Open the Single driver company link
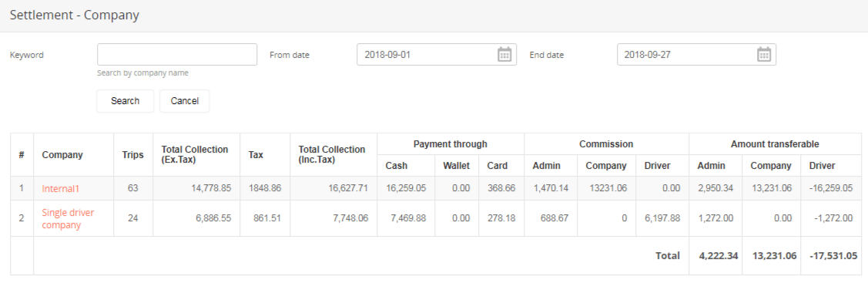 pos(68,218)
